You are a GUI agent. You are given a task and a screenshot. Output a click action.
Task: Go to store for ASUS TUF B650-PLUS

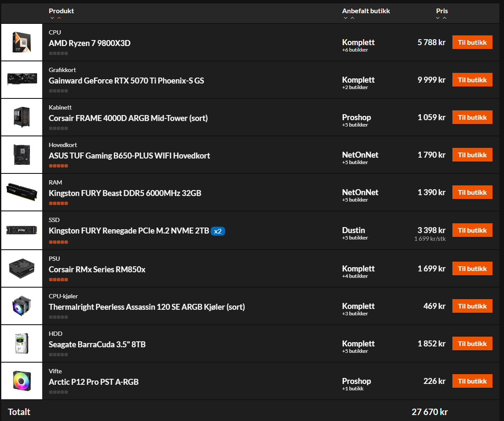point(472,155)
